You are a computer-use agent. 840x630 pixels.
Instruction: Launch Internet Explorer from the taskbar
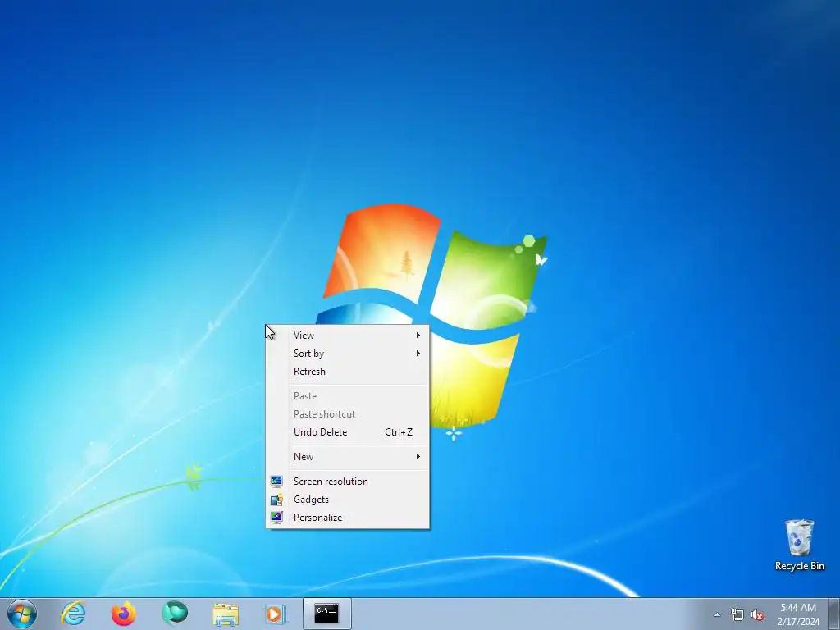pyautogui.click(x=73, y=614)
